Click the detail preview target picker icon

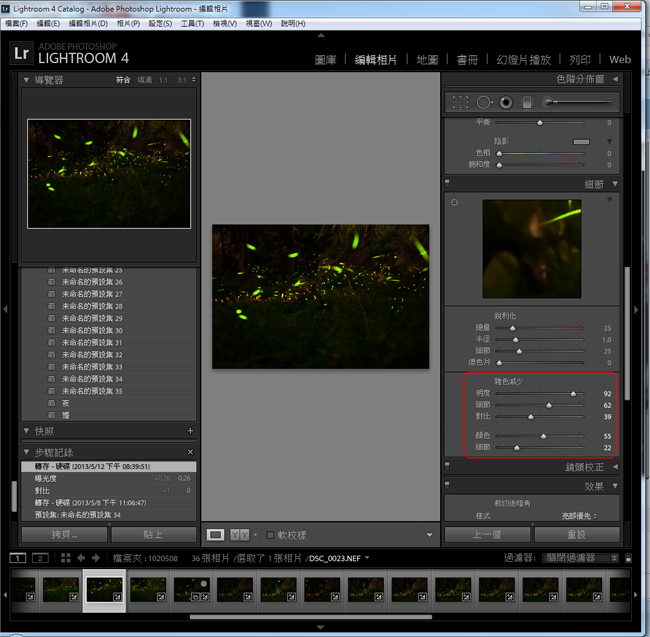coord(455,202)
